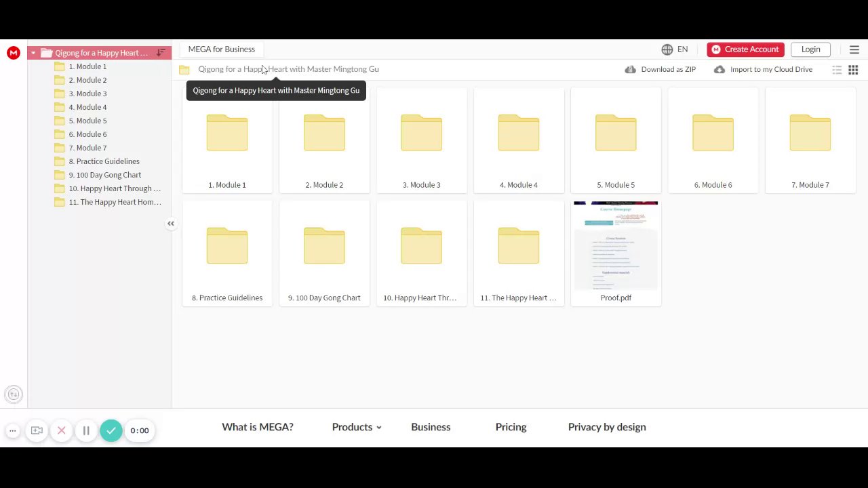Screen dimensions: 868x488
Task: Select the '10. Happy Heart Thr…' folder tile
Action: 422,253
